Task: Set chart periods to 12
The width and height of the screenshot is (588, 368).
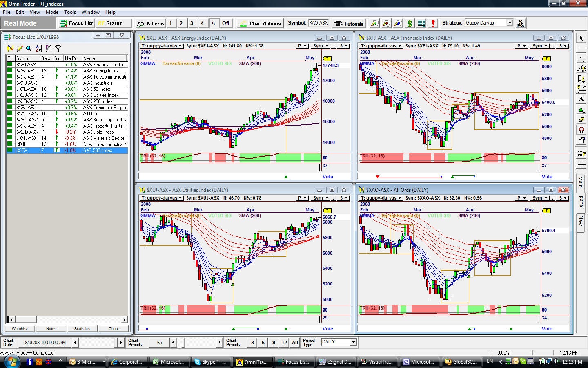Action: tap(284, 343)
